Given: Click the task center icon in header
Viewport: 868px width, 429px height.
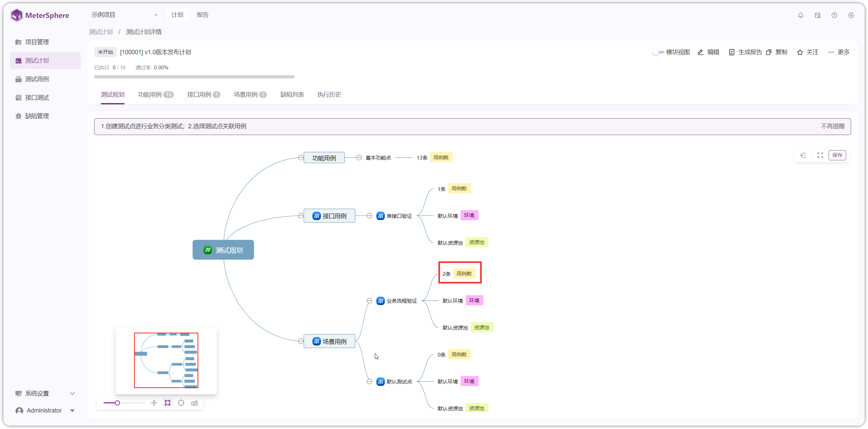Looking at the screenshot, I should click(818, 15).
